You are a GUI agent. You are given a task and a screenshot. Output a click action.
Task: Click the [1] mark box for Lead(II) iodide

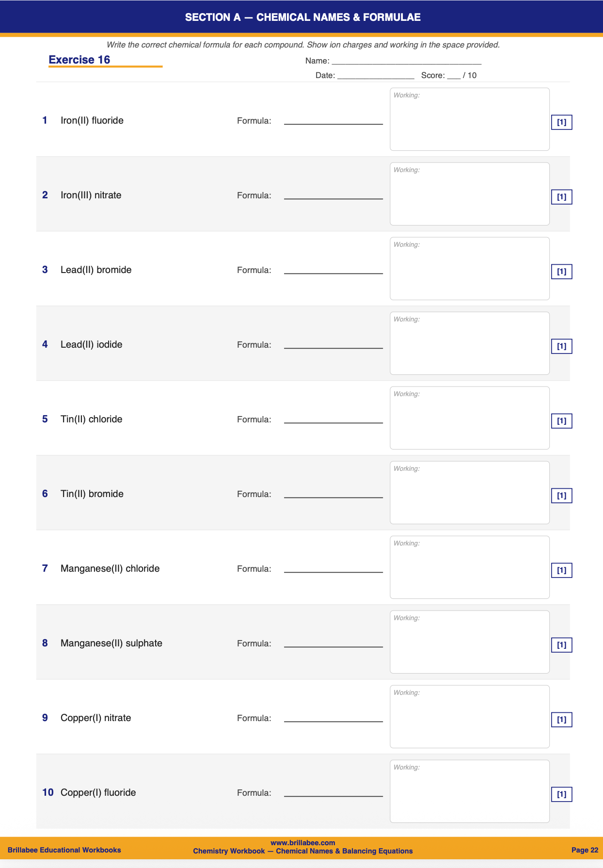[561, 346]
